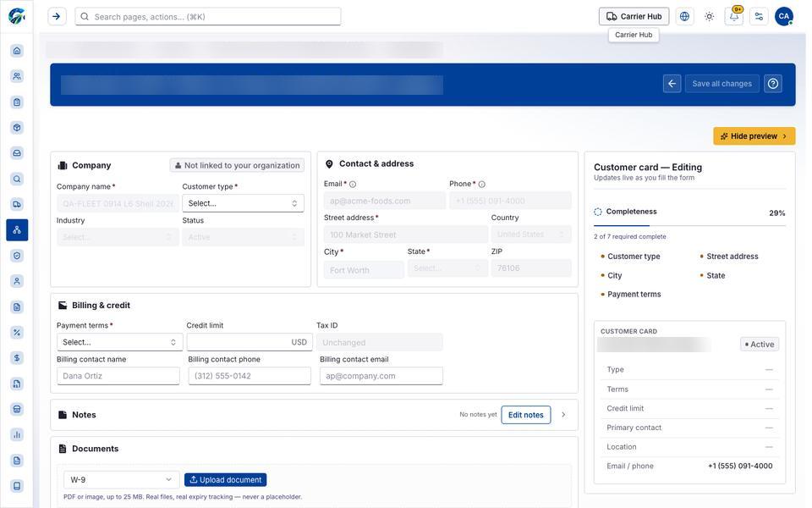Open the truck icon in the sidebar
Screen dimensions: 812x508
pyautogui.click(x=17, y=204)
